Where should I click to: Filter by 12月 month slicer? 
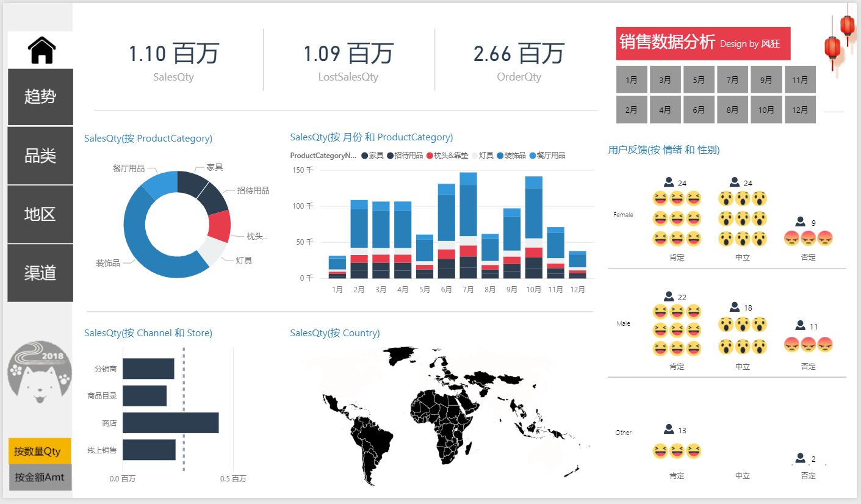(x=799, y=110)
